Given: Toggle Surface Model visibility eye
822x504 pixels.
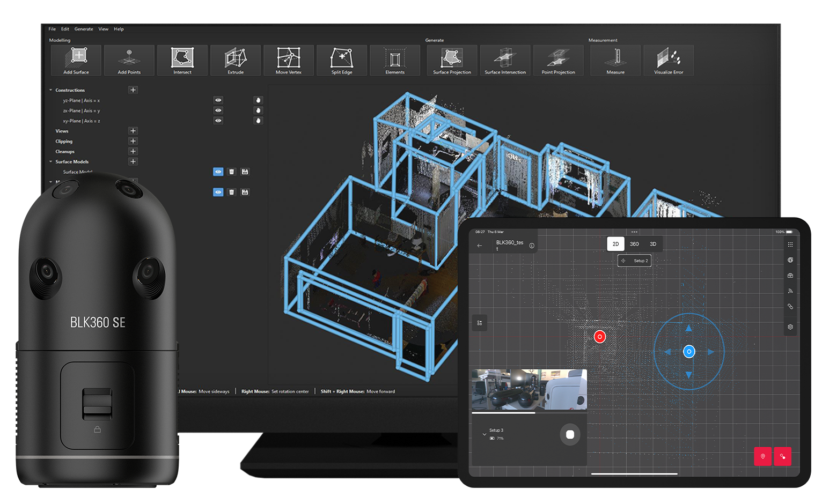Looking at the screenshot, I should point(218,172).
